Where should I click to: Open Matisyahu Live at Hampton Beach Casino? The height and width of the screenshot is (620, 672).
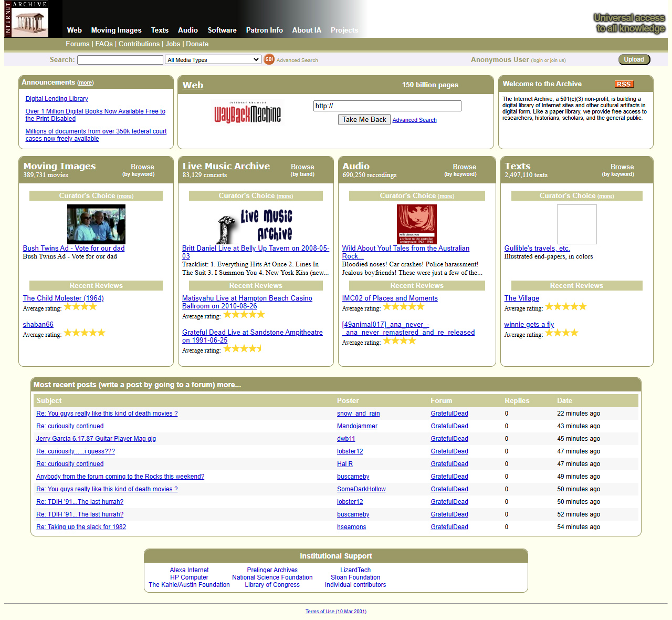coord(247,302)
